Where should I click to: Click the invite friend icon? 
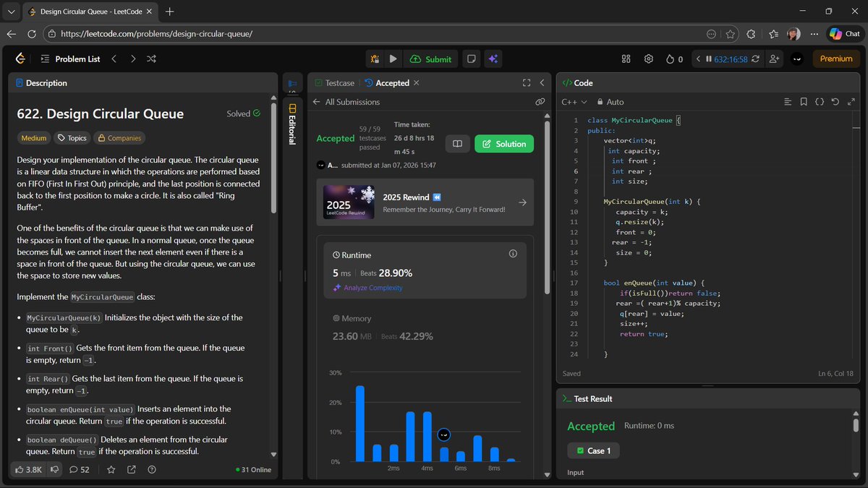click(775, 59)
